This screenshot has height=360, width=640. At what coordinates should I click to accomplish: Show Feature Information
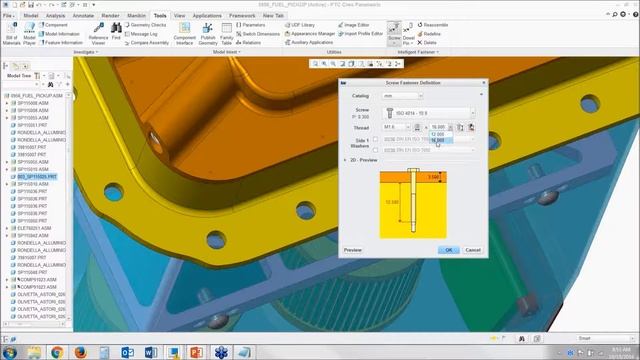(x=61, y=42)
